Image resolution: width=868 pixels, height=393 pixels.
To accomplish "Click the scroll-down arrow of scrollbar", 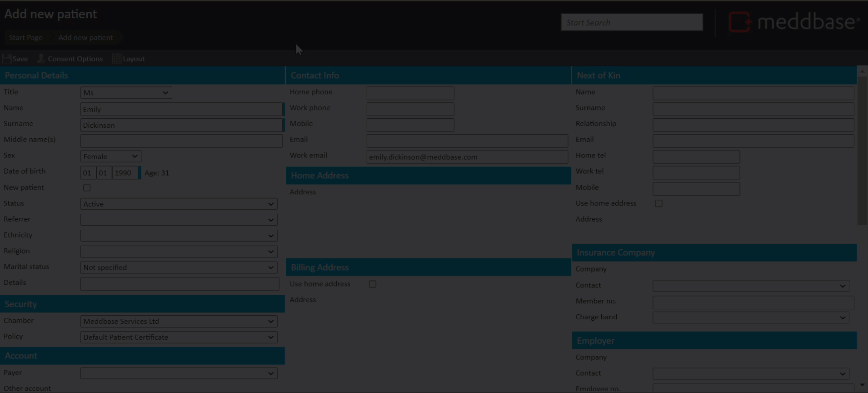I will tap(862, 385).
